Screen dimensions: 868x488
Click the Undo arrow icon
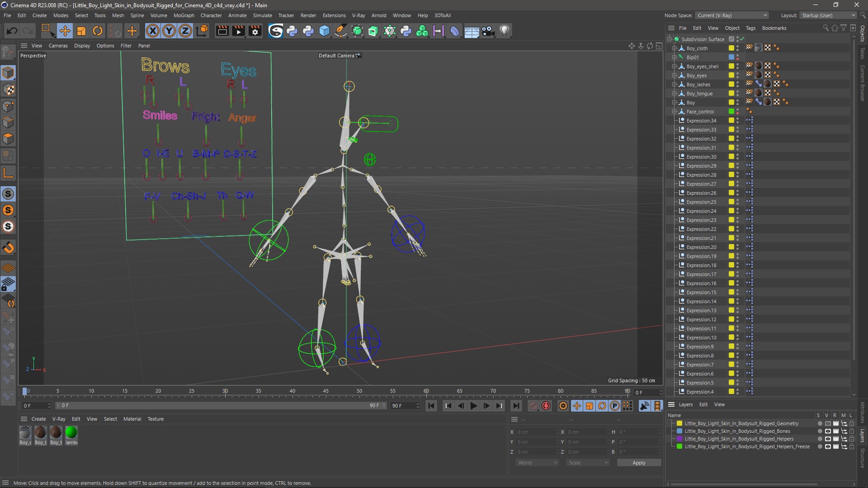[12, 31]
